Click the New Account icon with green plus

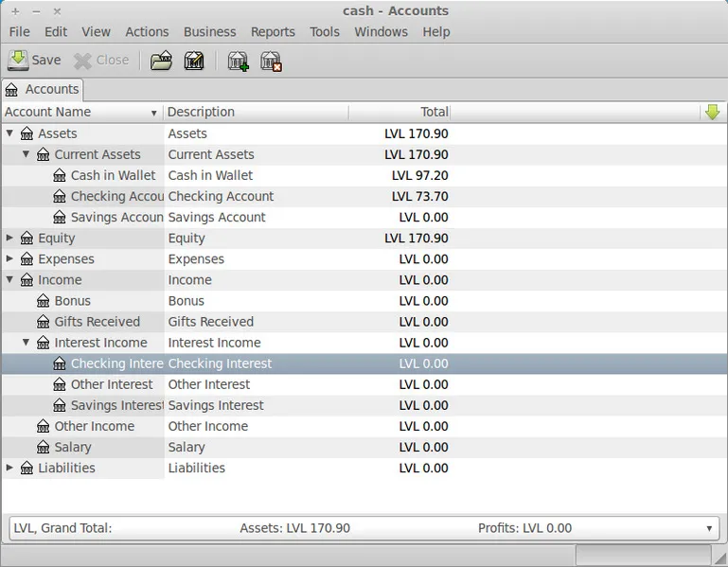click(x=238, y=61)
